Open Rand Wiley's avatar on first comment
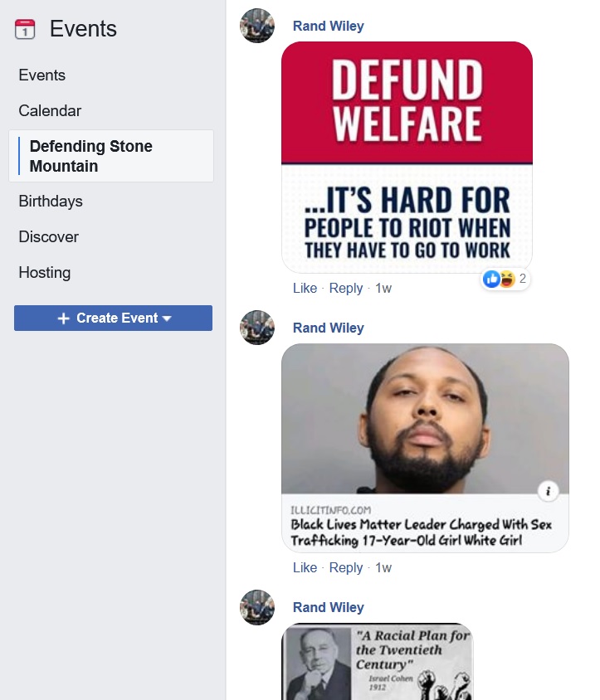600x700 pixels. pyautogui.click(x=257, y=26)
